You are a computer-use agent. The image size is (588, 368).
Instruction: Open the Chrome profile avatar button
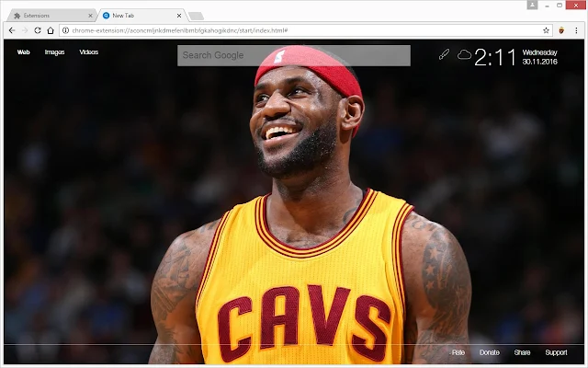532,5
